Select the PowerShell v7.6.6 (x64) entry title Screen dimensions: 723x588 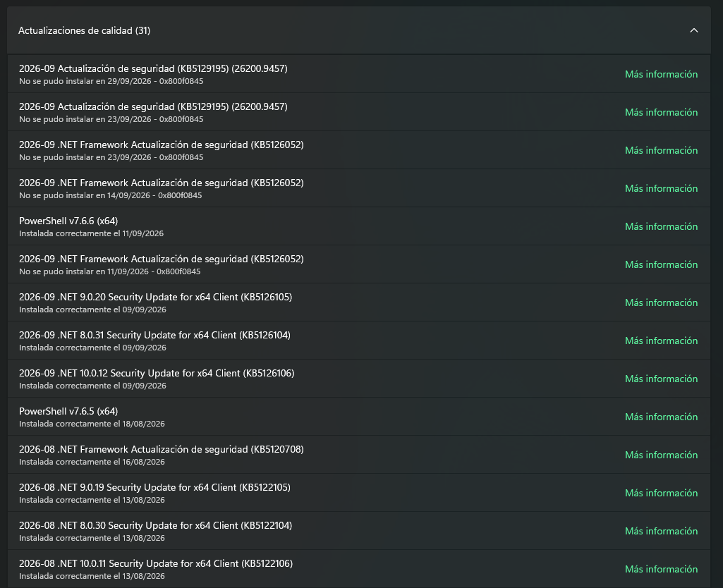point(68,221)
